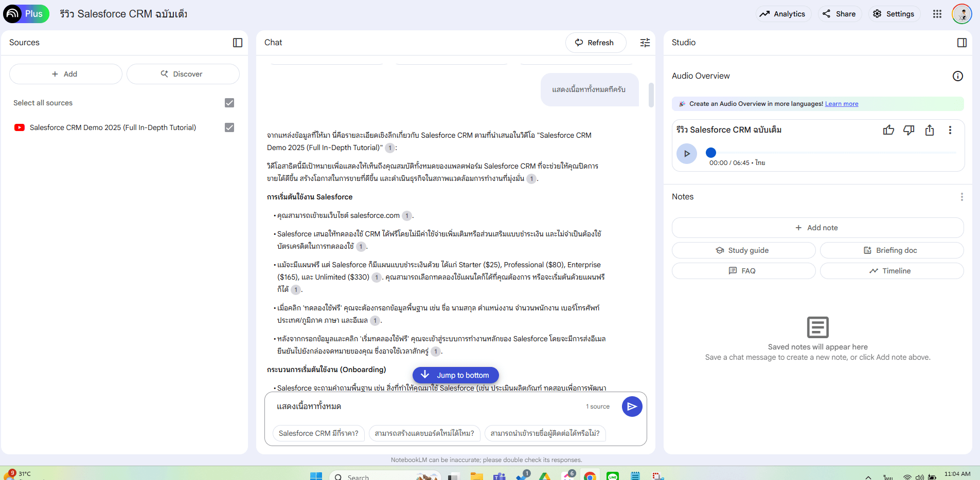Add a new note
The width and height of the screenshot is (980, 480).
(x=817, y=228)
